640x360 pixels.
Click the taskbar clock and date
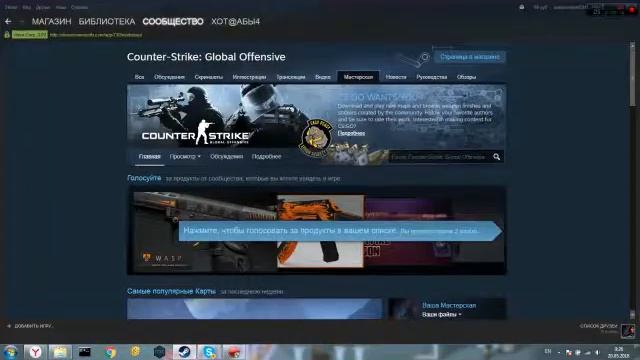tap(618, 352)
